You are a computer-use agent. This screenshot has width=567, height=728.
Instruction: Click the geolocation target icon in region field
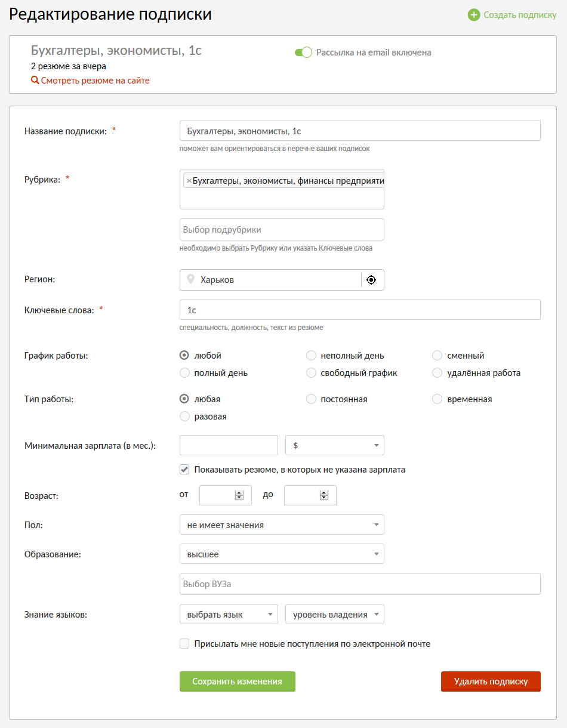click(371, 280)
